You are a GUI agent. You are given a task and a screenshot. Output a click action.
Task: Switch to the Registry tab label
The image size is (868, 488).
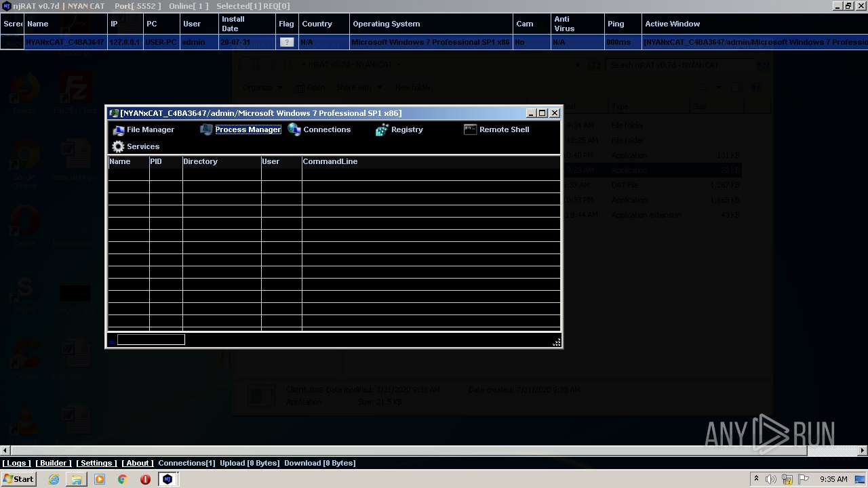407,129
